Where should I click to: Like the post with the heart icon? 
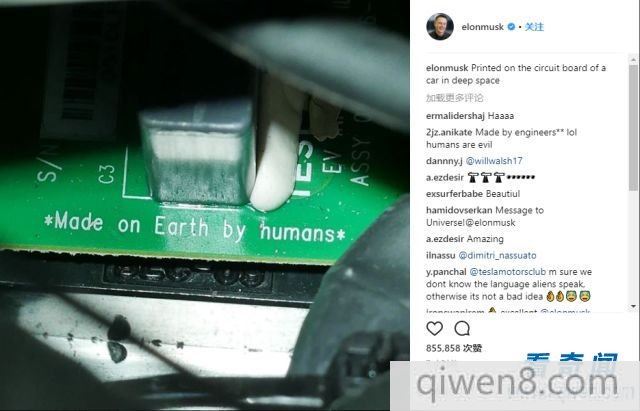[434, 328]
